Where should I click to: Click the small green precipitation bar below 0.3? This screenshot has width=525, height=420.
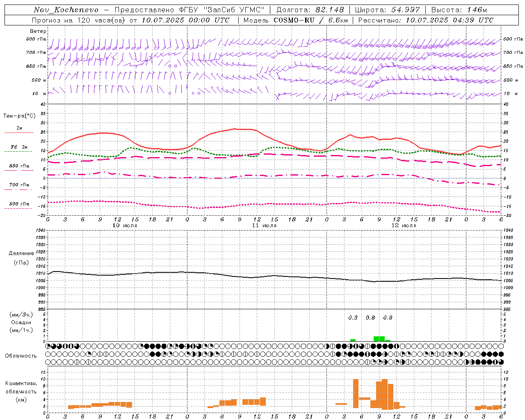point(353,340)
